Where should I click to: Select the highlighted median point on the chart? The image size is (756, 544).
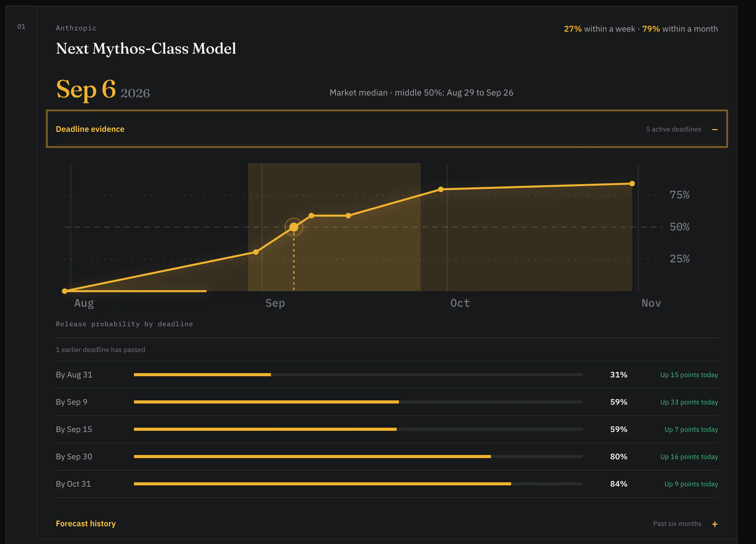pyautogui.click(x=294, y=227)
